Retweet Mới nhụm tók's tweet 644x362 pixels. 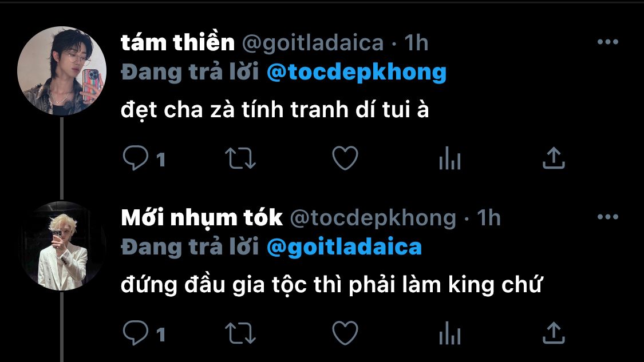click(240, 333)
